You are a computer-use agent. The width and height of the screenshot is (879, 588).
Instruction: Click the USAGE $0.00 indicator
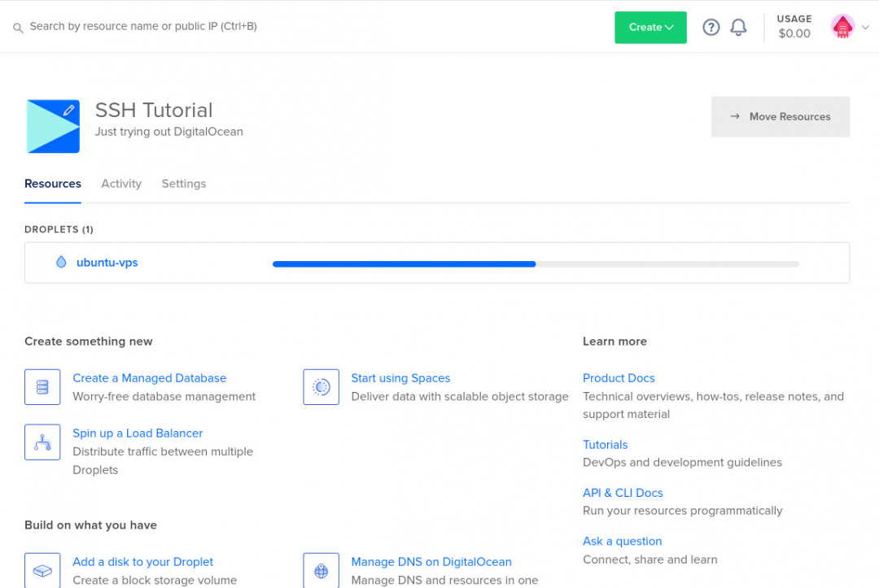(x=794, y=26)
